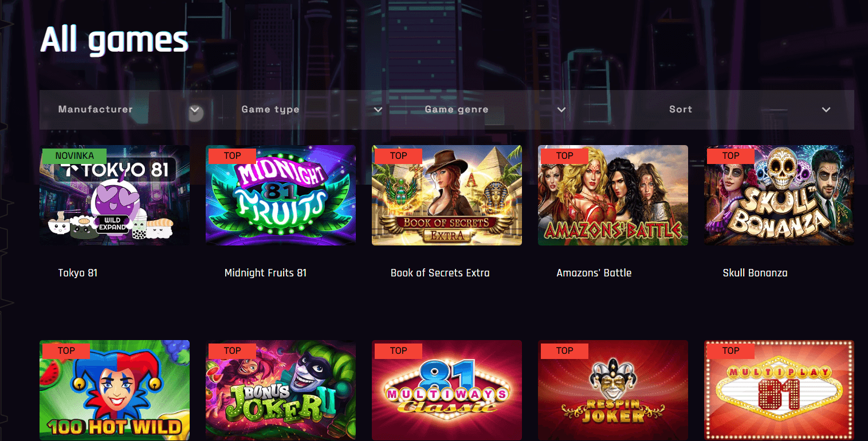
Task: Click the Multiplay 81 game thumbnail
Action: pyautogui.click(x=779, y=391)
